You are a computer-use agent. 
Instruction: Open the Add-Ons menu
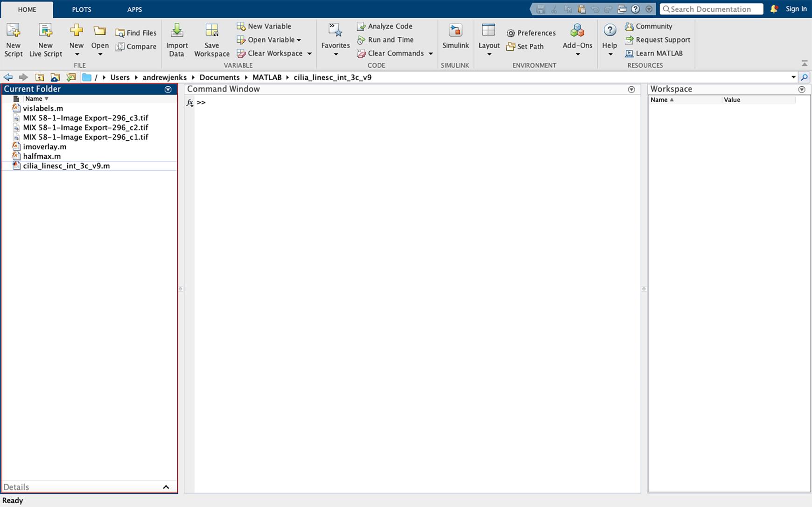coord(577,41)
